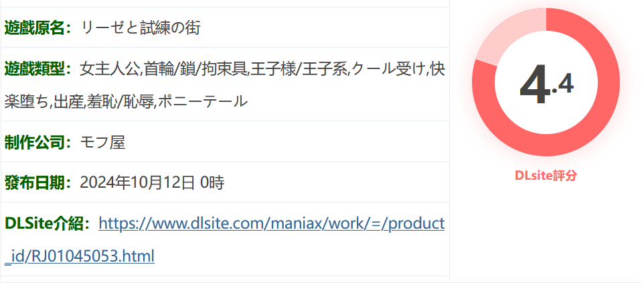Click the company name モフ屋
The image size is (644, 283).
(102, 143)
